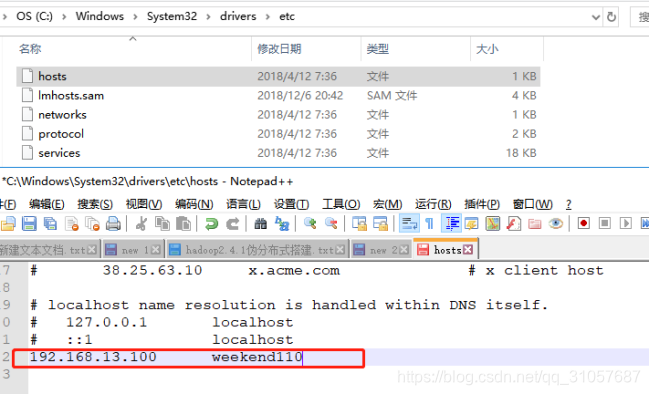Open the 运行(R) menu
The height and width of the screenshot is (395, 650).
[433, 204]
